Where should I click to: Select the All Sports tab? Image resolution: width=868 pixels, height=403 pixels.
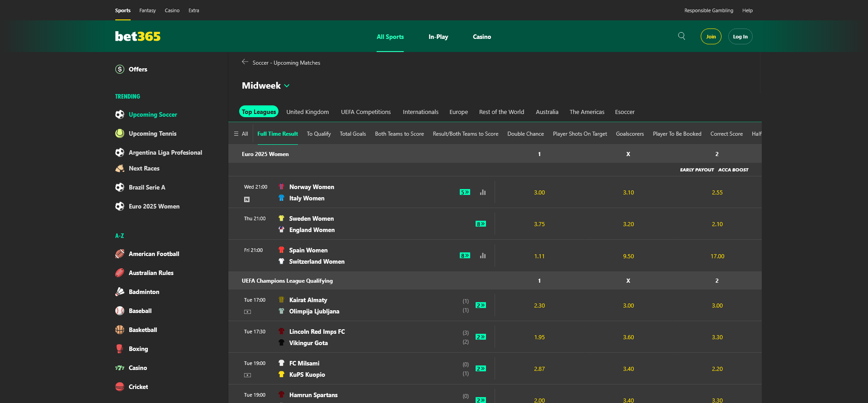tap(390, 37)
